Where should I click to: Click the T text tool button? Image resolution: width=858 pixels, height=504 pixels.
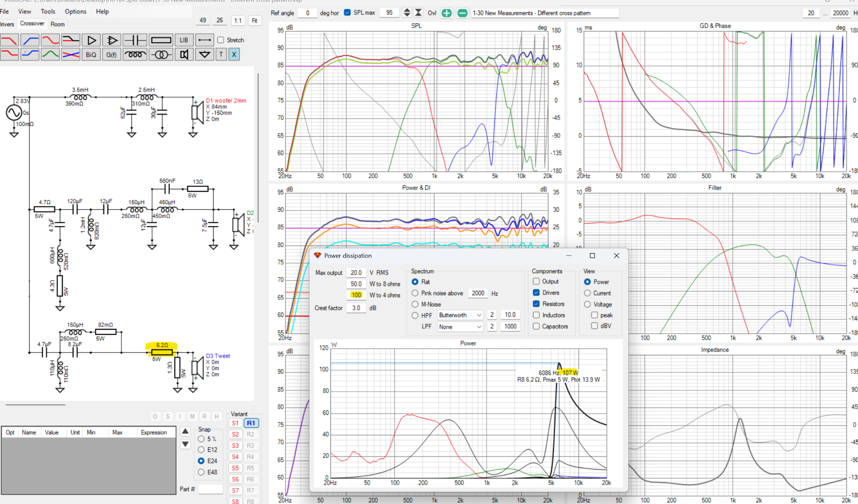point(221,54)
